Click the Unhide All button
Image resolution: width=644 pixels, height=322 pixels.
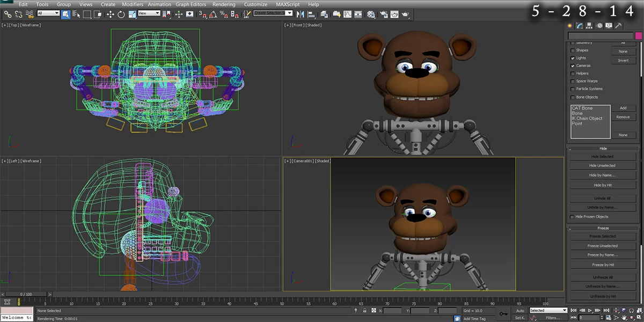pos(603,198)
